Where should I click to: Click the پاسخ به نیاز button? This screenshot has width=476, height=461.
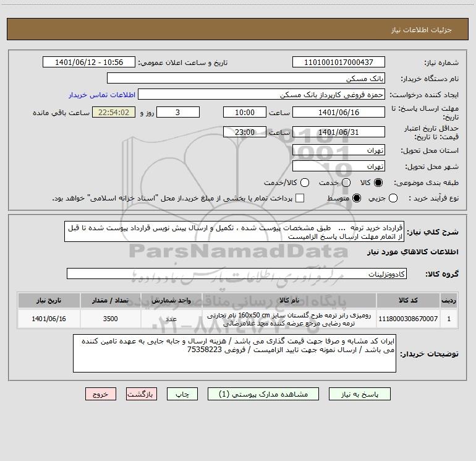[x=360, y=394]
